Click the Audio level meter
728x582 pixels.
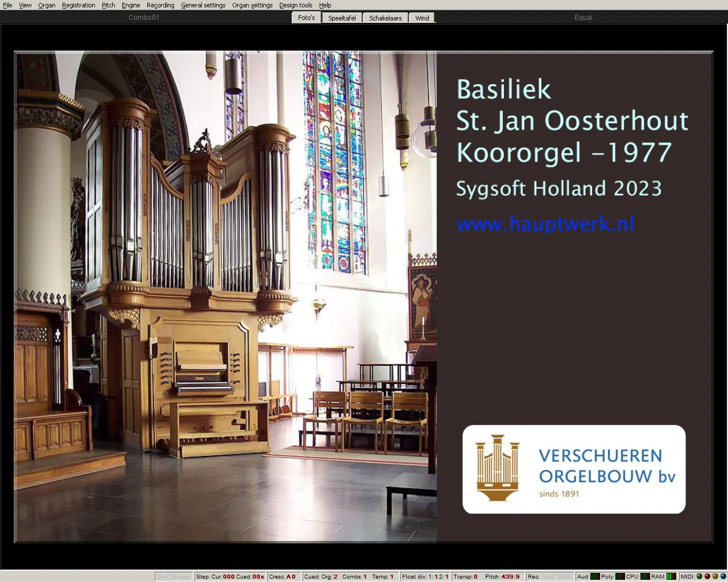point(595,576)
